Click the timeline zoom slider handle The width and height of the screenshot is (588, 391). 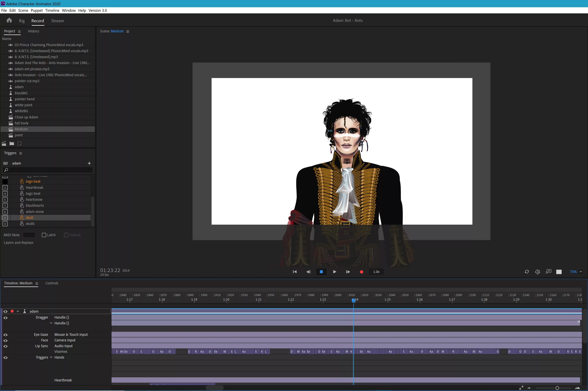[557, 388]
